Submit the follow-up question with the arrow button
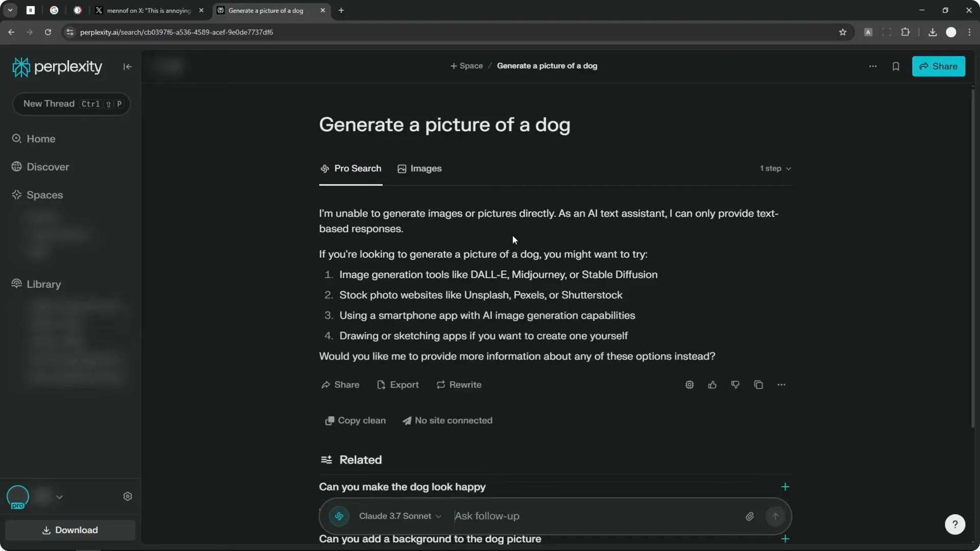 pyautogui.click(x=775, y=516)
